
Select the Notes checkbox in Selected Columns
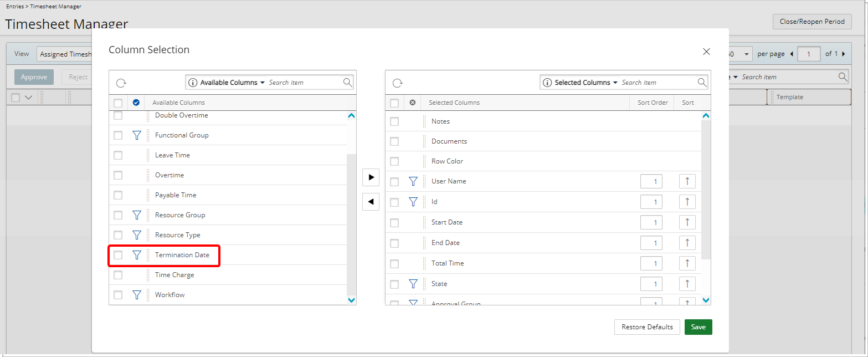pyautogui.click(x=394, y=121)
